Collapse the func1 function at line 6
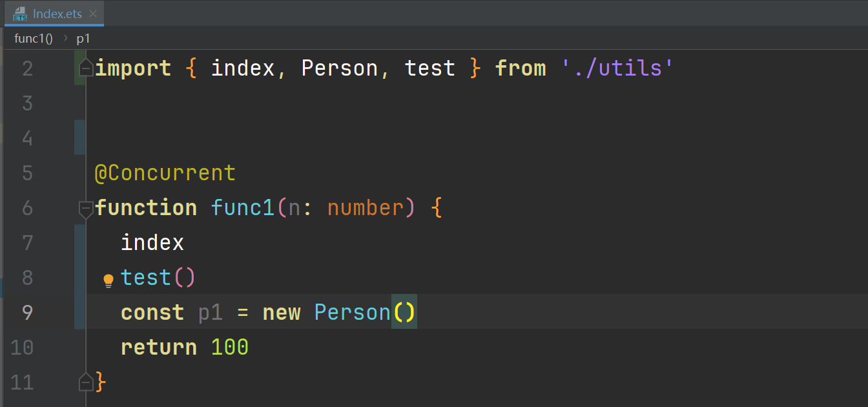868x407 pixels. click(x=86, y=209)
